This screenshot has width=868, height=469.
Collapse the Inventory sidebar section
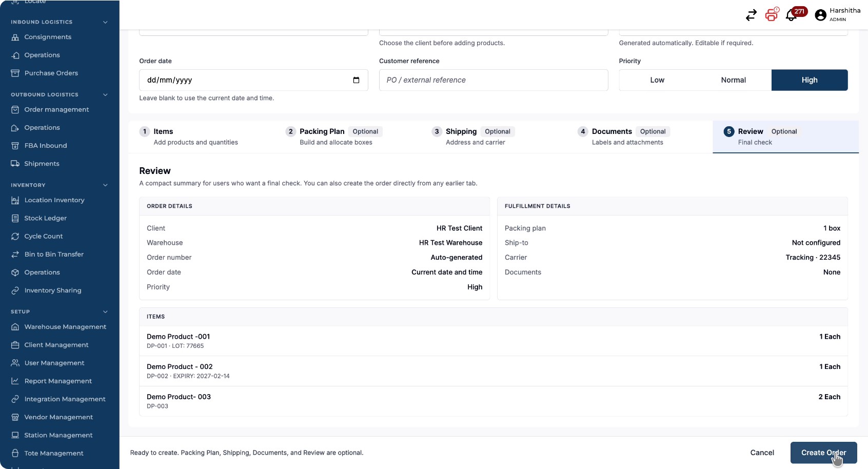click(105, 185)
